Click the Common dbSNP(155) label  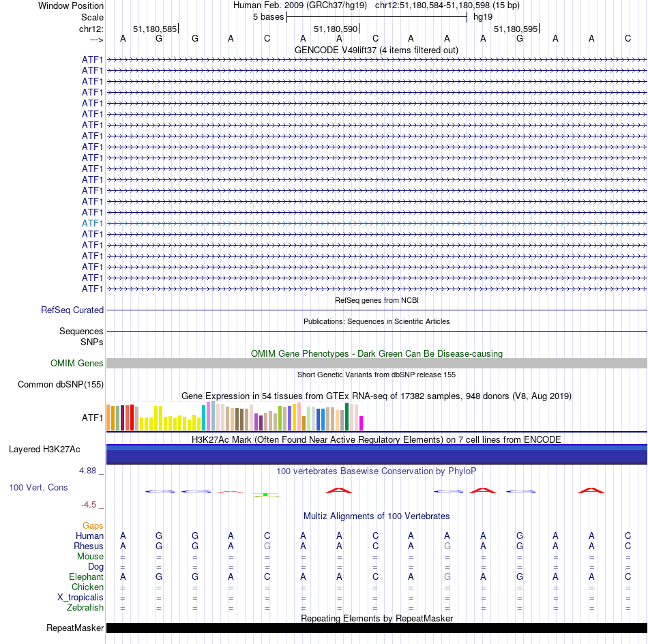(x=60, y=384)
